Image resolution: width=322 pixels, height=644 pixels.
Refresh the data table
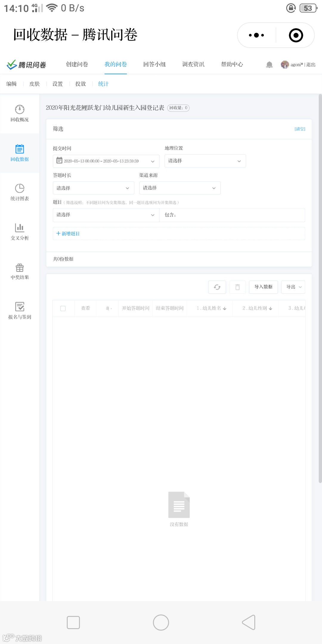(217, 287)
